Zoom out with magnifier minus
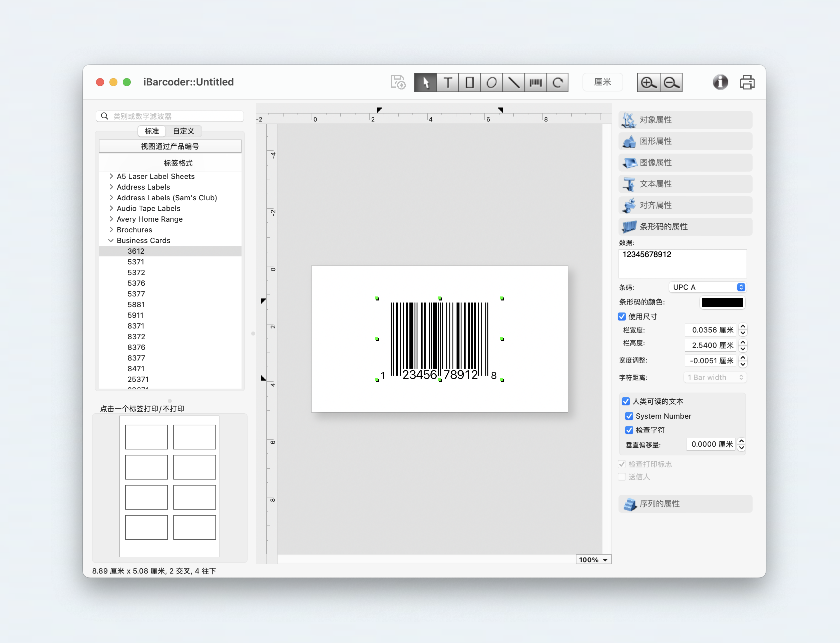 click(x=672, y=82)
